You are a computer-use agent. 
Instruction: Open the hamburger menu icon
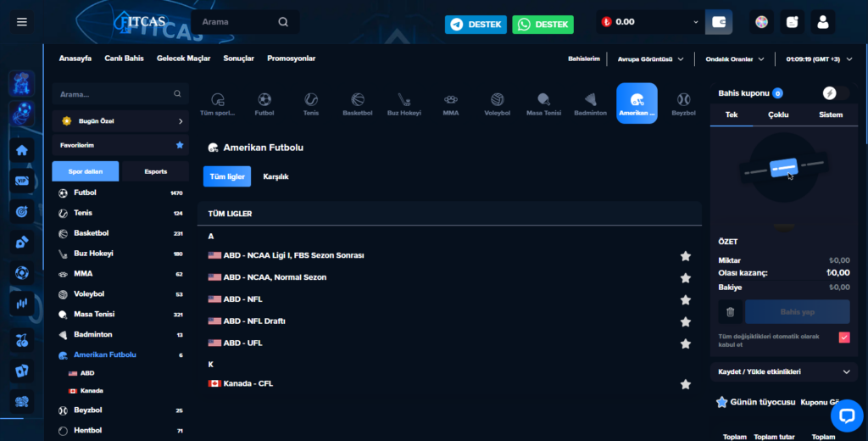pyautogui.click(x=21, y=22)
